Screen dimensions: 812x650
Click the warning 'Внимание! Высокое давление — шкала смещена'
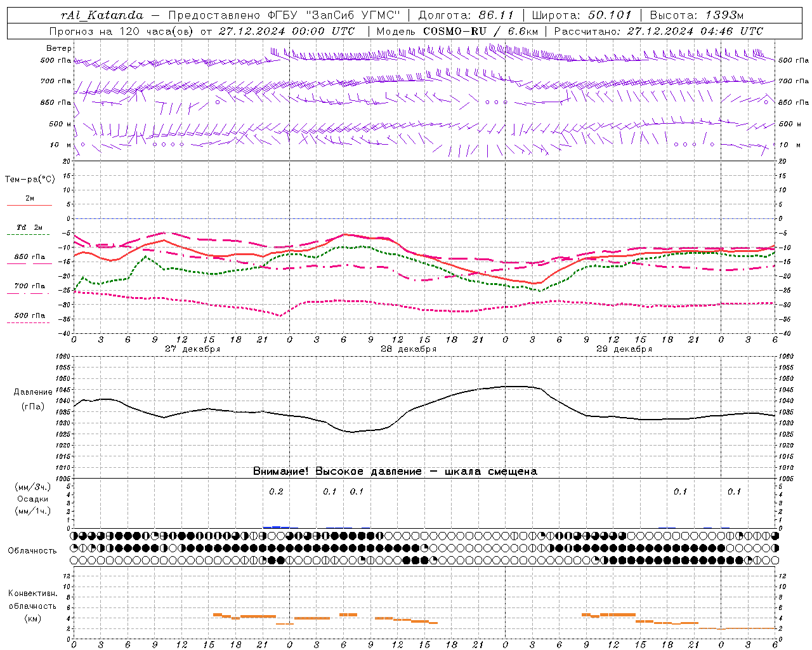[x=395, y=472]
